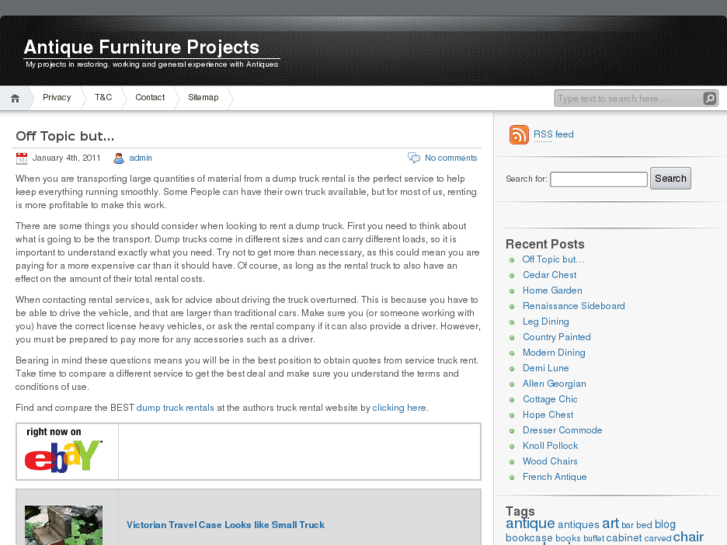The height and width of the screenshot is (545, 727).
Task: Open recent post 'Cedar Chest'
Action: (549, 275)
